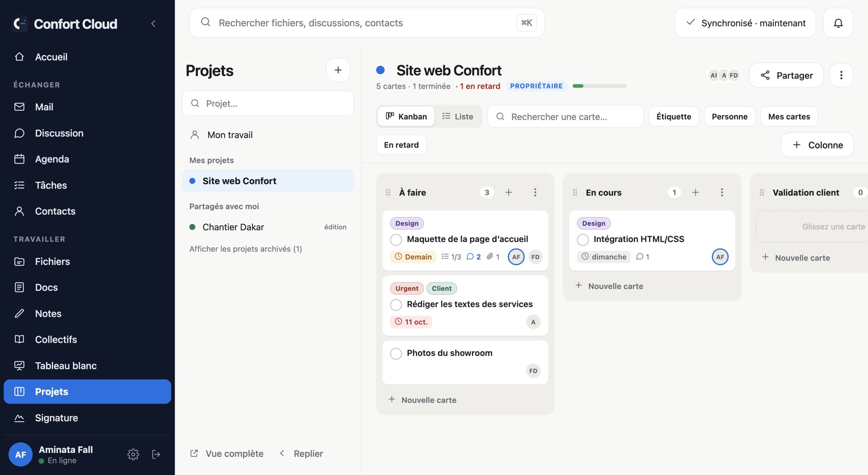The height and width of the screenshot is (475, 868).
Task: Click the FD avatar on Photos du showroom
Action: 533,371
